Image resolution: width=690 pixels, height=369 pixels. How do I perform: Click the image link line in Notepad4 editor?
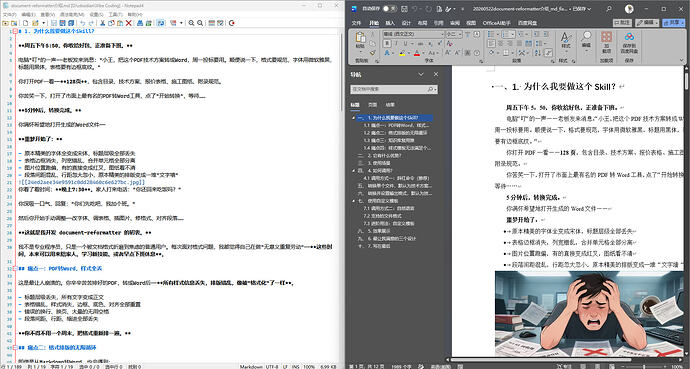[82, 182]
